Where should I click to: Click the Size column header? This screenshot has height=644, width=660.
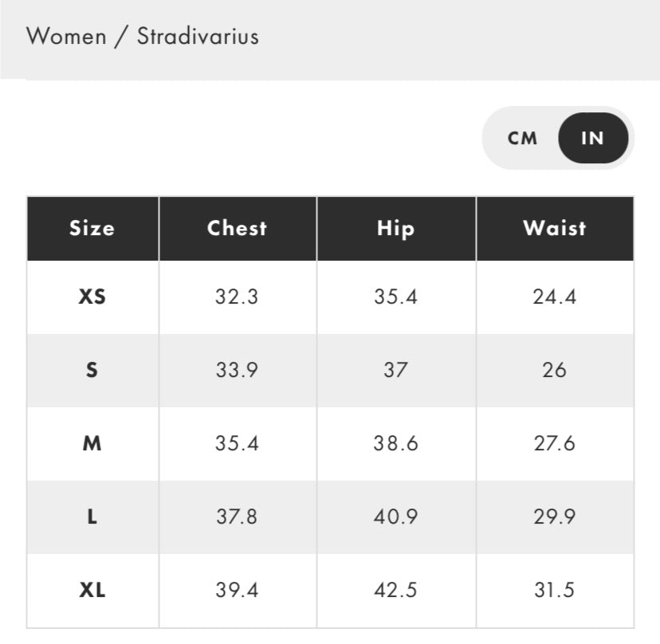[x=92, y=228]
